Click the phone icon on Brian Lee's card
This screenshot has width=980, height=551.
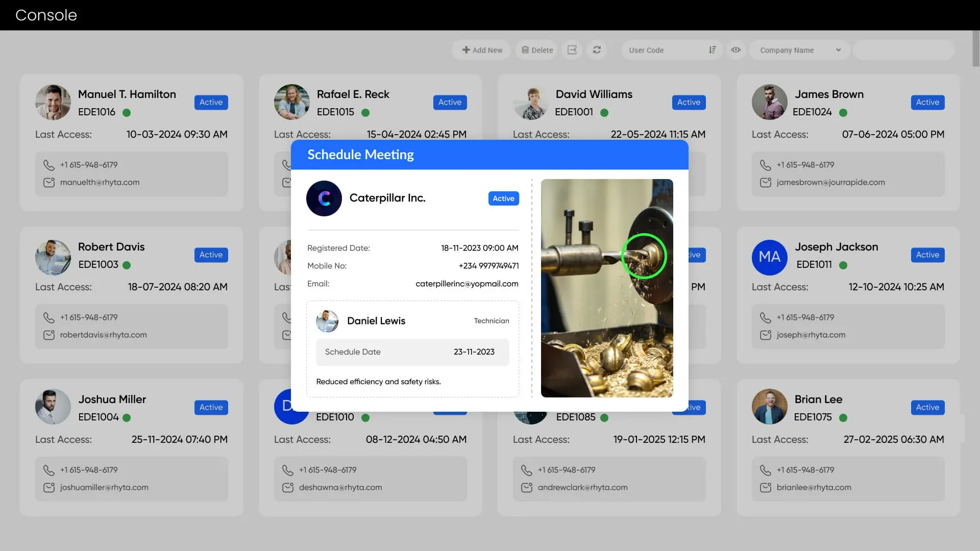pyautogui.click(x=765, y=470)
